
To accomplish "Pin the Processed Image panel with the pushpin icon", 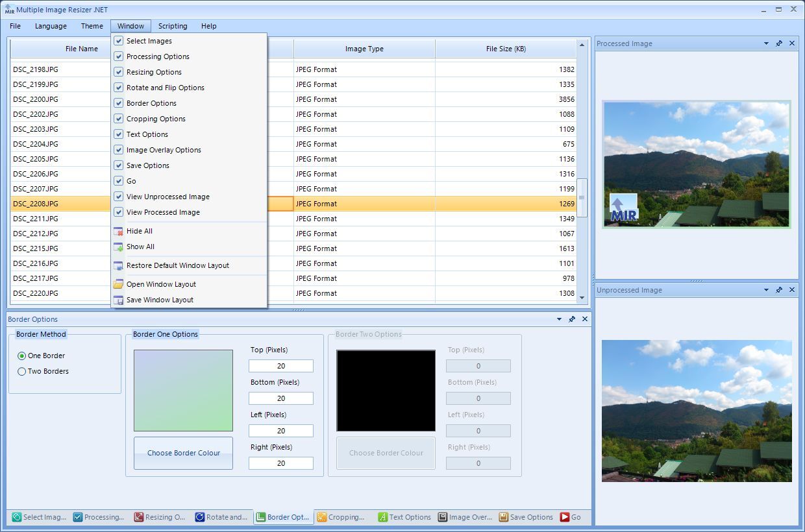I will 779,43.
